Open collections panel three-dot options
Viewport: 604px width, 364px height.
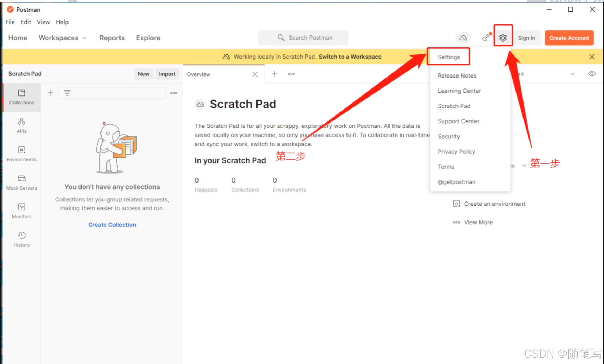(174, 93)
